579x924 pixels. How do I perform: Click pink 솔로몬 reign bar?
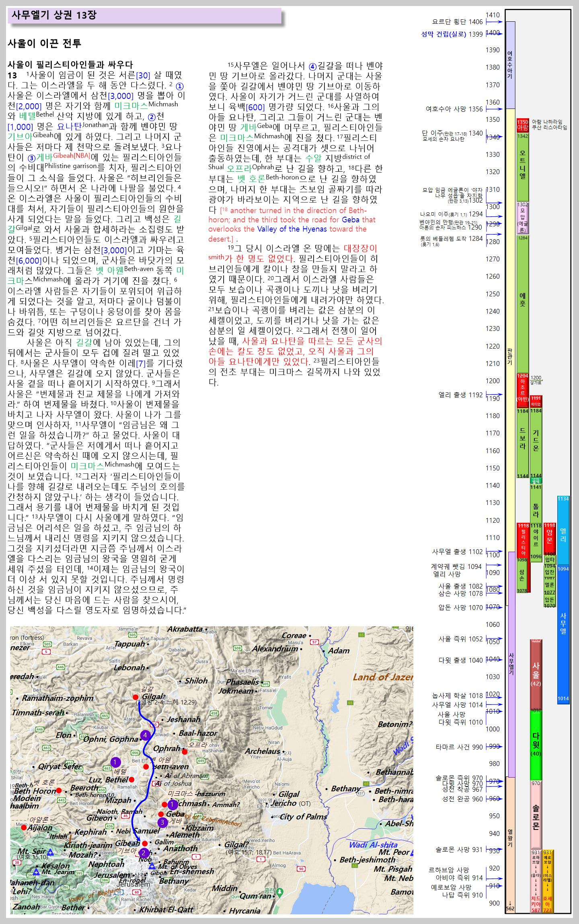(x=536, y=815)
